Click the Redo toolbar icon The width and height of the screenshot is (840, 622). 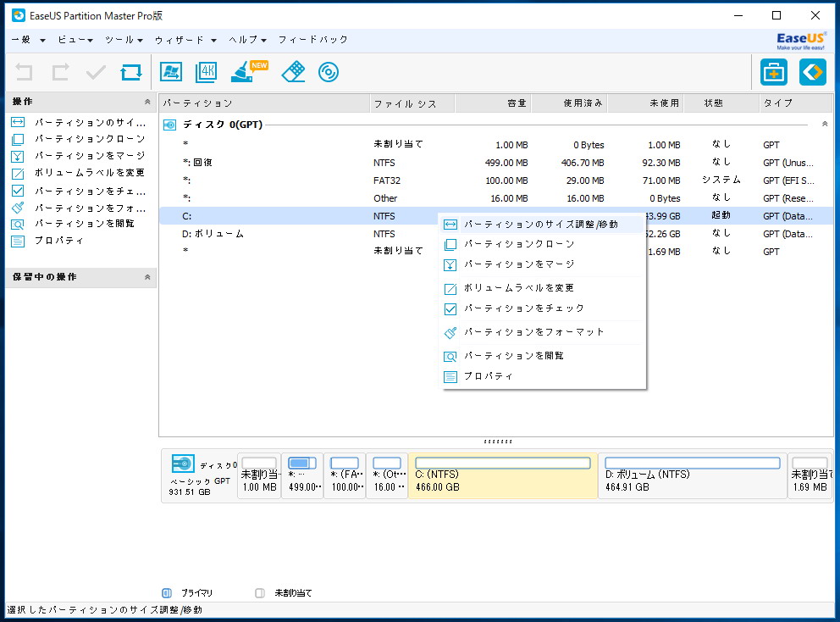[x=60, y=72]
